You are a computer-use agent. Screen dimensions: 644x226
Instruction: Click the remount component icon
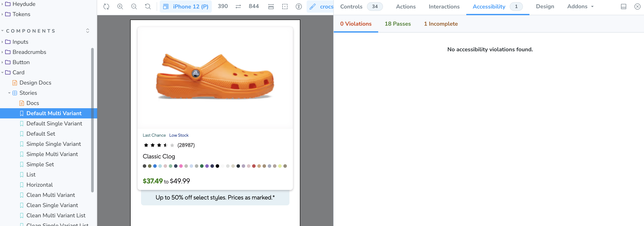click(106, 7)
